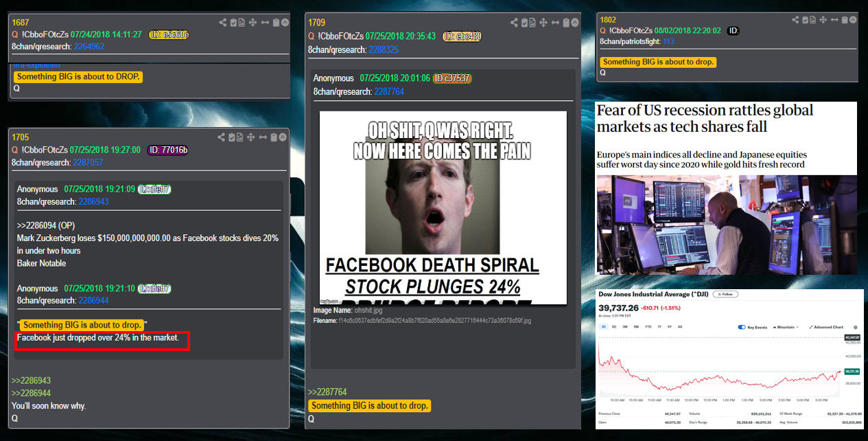The image size is (868, 441).
Task: Select the 6M chart range tab
Action: coord(636,327)
